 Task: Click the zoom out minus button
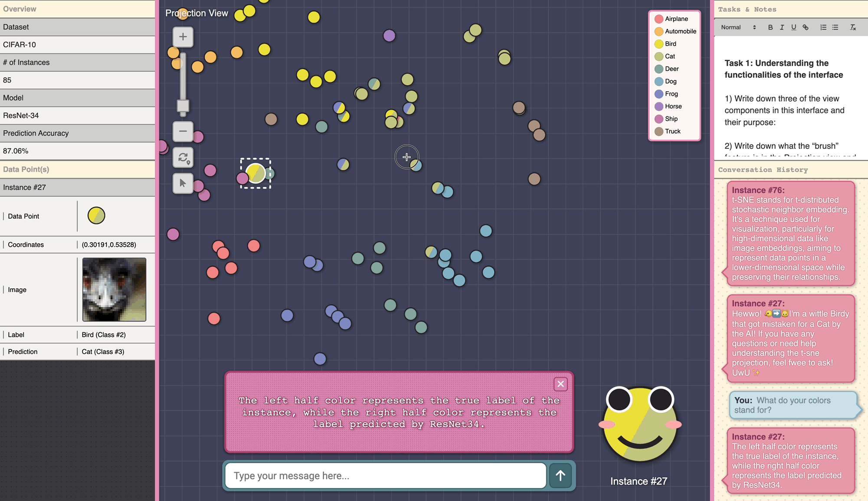point(183,131)
